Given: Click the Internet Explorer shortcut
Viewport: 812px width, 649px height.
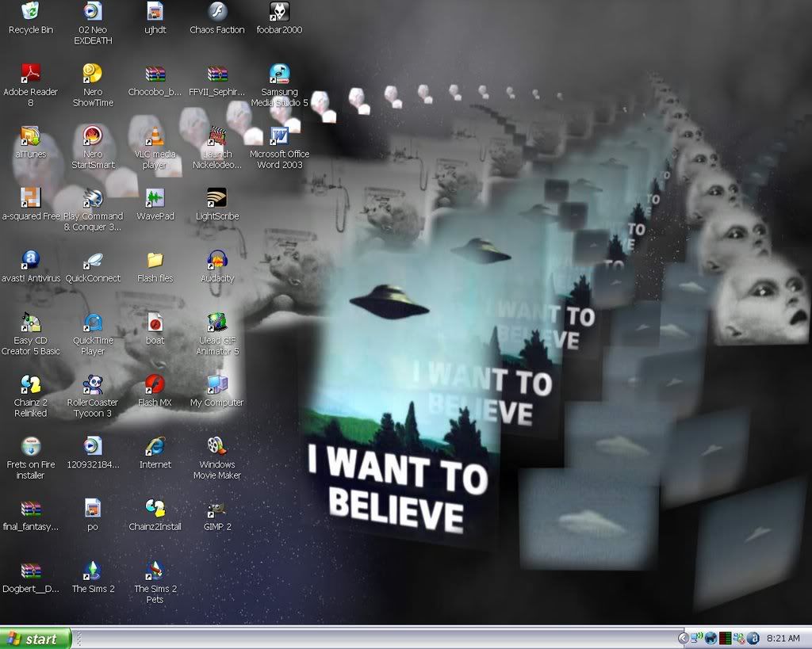Looking at the screenshot, I should pyautogui.click(x=155, y=446).
